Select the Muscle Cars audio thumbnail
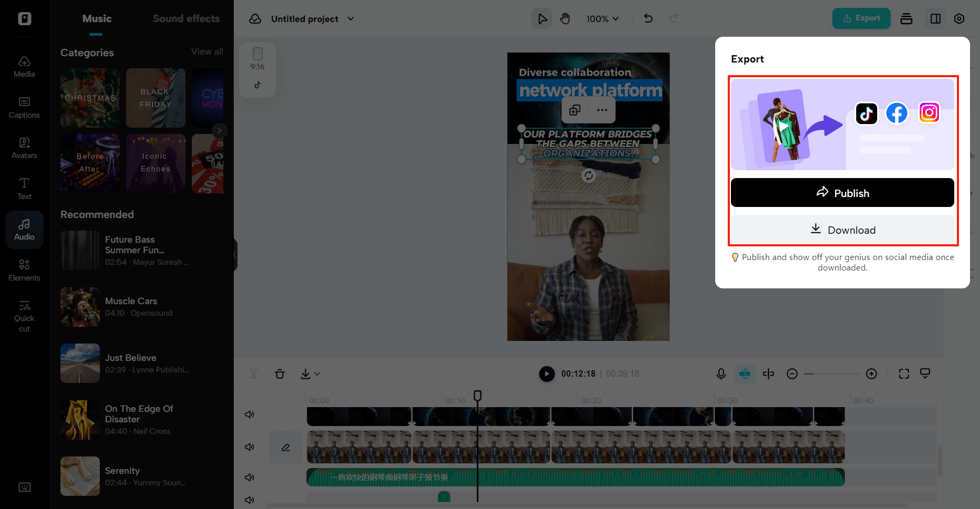The image size is (980, 509). coord(80,307)
